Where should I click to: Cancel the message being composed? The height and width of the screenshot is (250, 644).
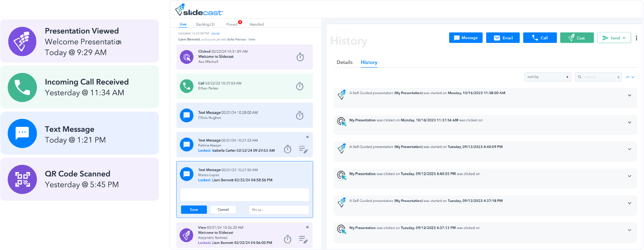(x=223, y=210)
